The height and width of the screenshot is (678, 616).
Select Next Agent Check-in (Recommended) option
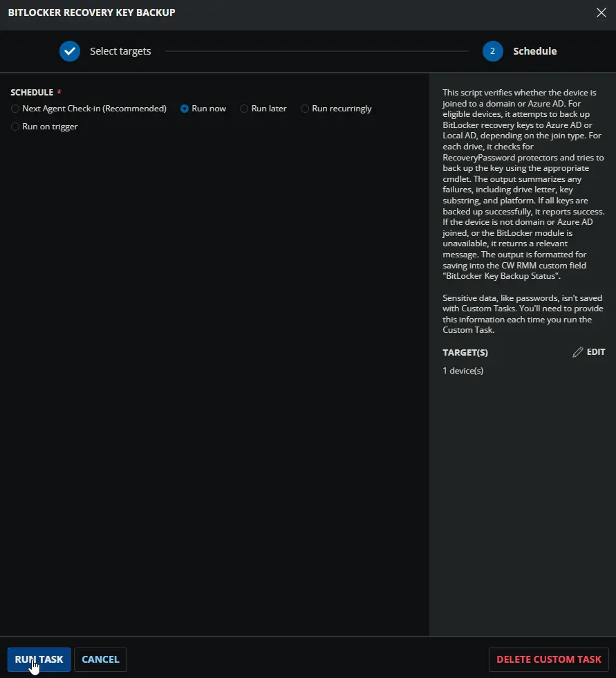15,109
